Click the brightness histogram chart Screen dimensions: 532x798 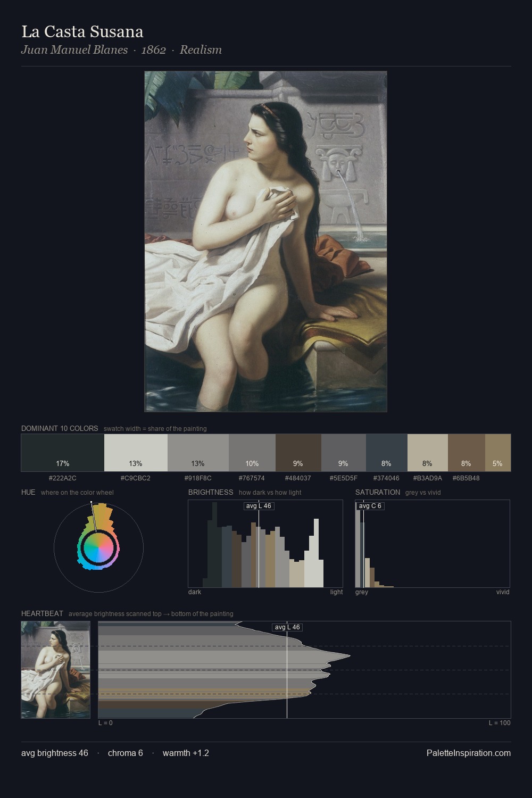pos(265,544)
